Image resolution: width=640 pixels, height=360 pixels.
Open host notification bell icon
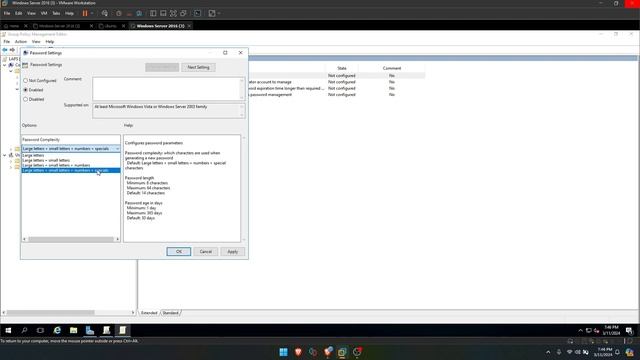(x=617, y=352)
